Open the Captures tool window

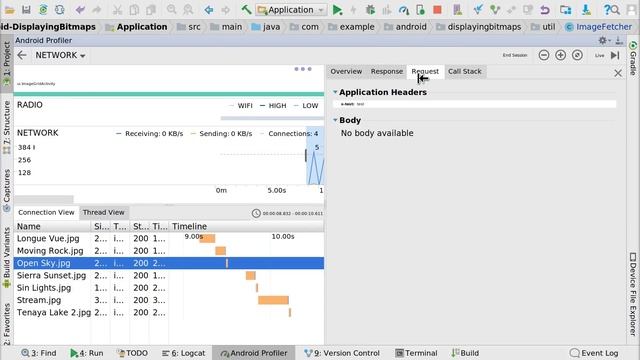[7, 190]
